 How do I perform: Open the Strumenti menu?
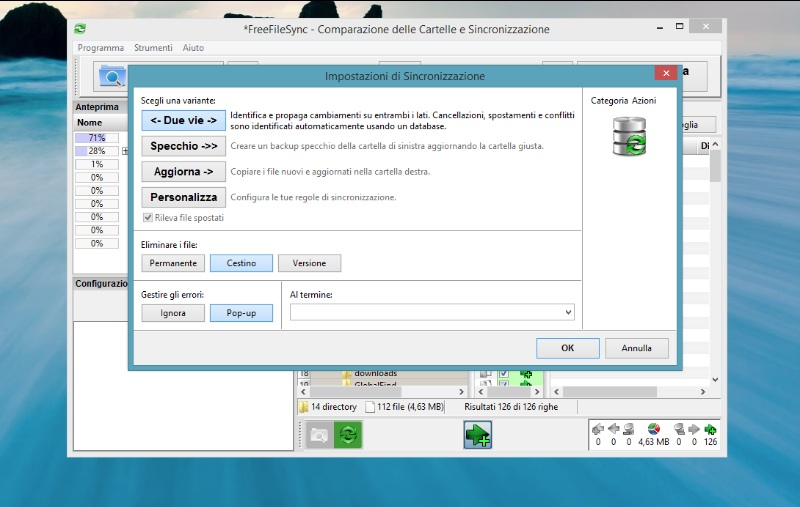coord(153,48)
